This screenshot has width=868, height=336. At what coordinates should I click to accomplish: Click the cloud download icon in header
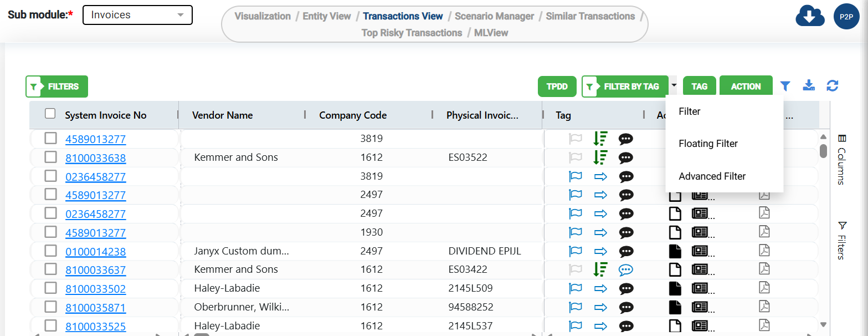point(810,17)
